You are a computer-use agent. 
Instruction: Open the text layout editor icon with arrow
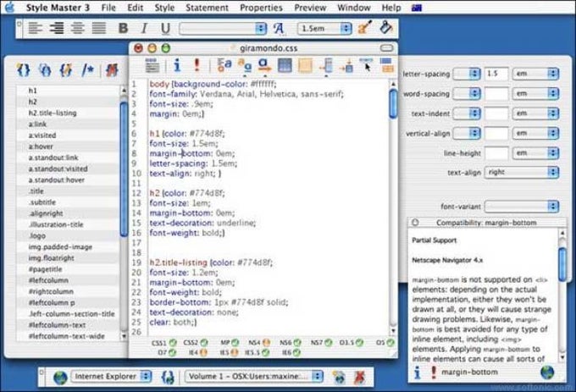(x=264, y=65)
